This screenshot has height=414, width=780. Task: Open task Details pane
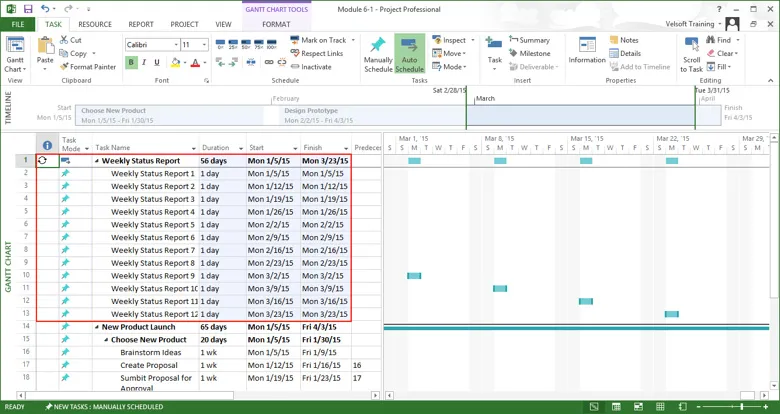[x=625, y=53]
